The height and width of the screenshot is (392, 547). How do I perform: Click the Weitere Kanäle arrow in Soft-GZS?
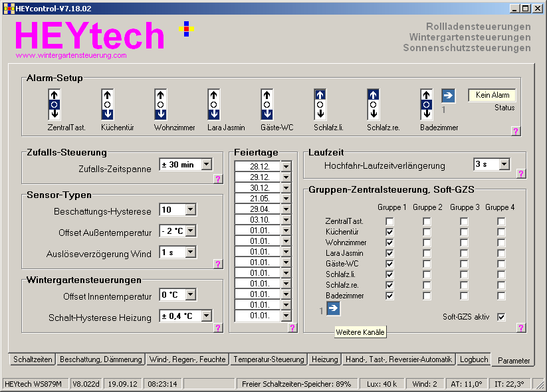334,308
